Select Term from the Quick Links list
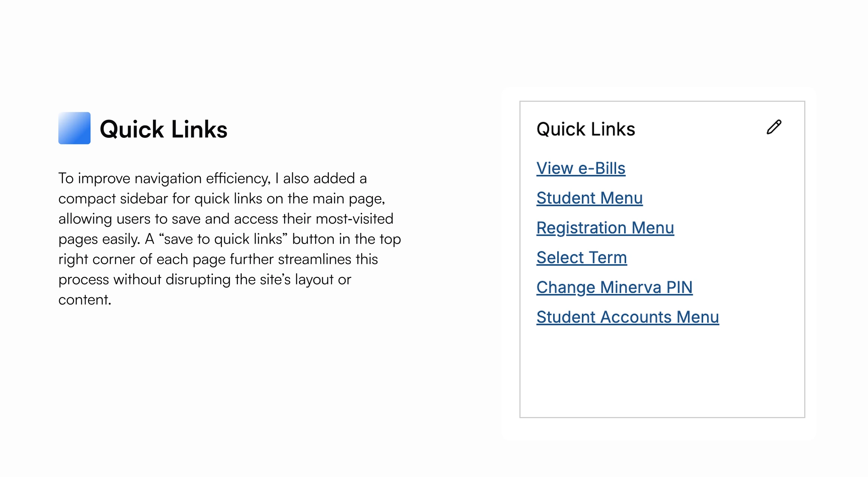Viewport: 868px width, 477px height. point(581,257)
